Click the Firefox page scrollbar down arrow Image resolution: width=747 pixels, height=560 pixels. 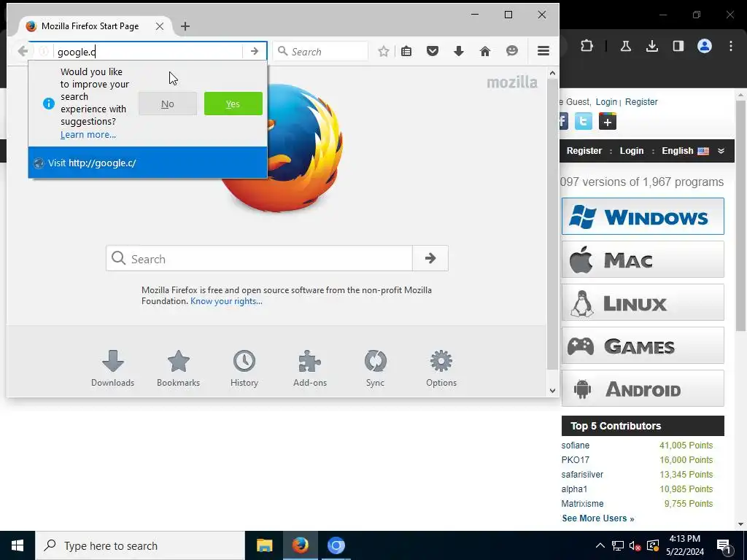pyautogui.click(x=552, y=391)
